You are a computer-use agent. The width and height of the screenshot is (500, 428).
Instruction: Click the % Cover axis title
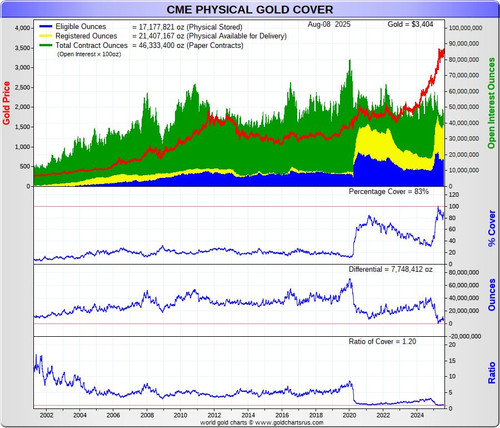492,229
